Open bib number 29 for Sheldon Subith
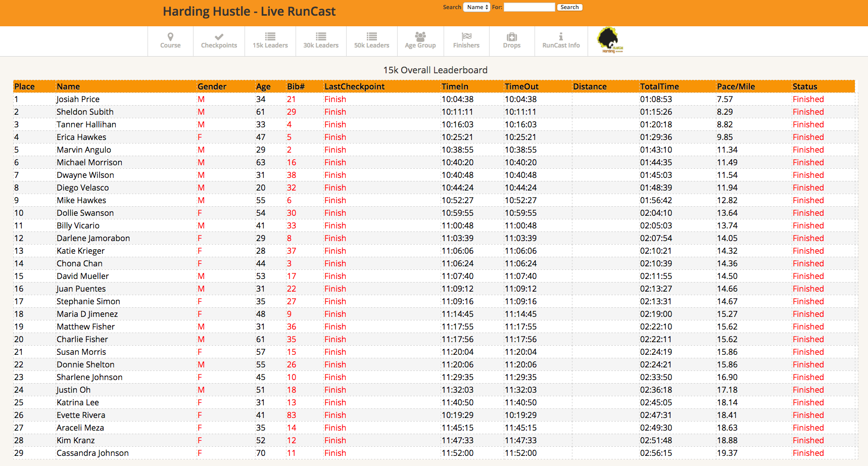Screen dimensions: 868x466 (x=292, y=112)
